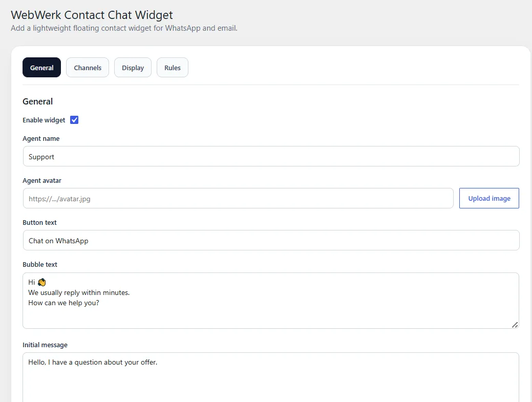Image resolution: width=532 pixels, height=402 pixels.
Task: Click the Agent name input field
Action: (x=271, y=156)
